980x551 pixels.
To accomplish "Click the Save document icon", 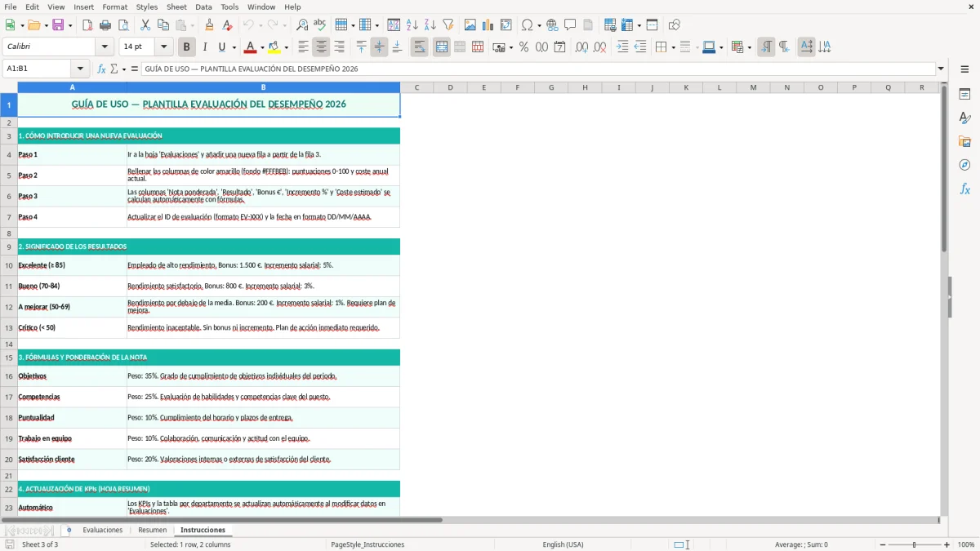I will (x=58, y=25).
